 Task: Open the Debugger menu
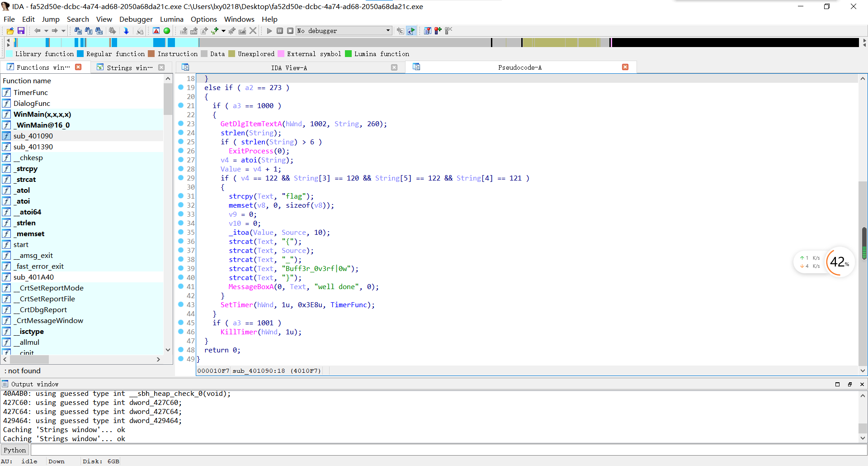(136, 19)
